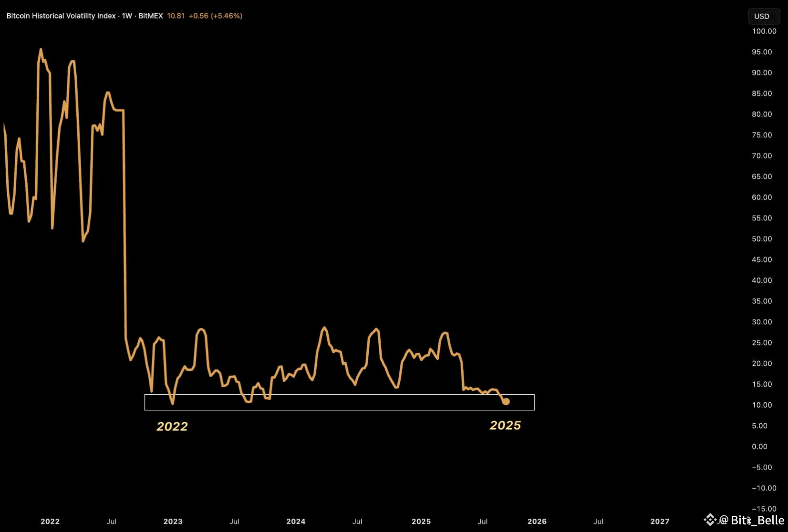Click the 100.00 price axis label
788x532 pixels.
click(764, 31)
